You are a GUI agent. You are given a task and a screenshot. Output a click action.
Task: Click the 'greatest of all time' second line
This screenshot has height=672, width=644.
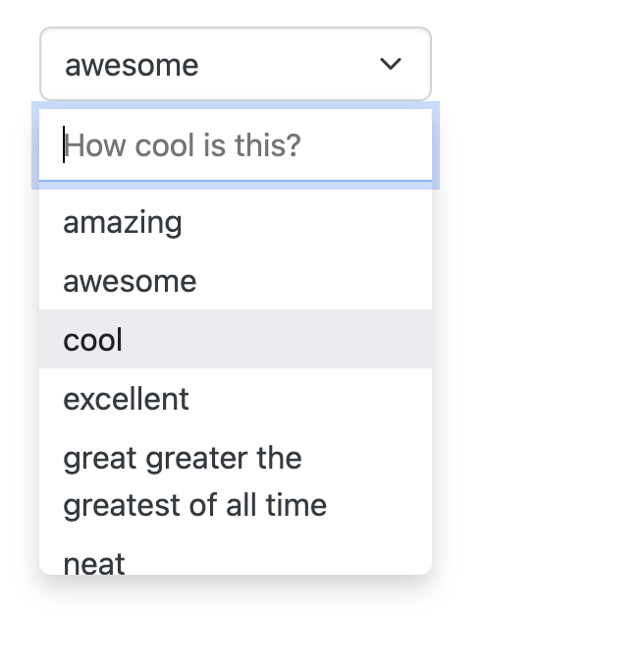click(194, 505)
